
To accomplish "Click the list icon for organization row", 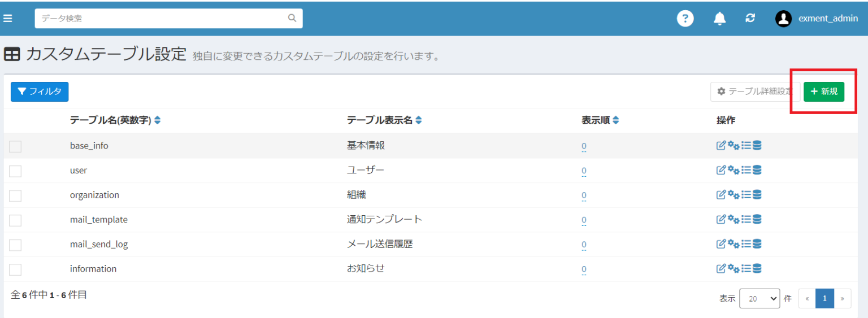I will [x=745, y=195].
